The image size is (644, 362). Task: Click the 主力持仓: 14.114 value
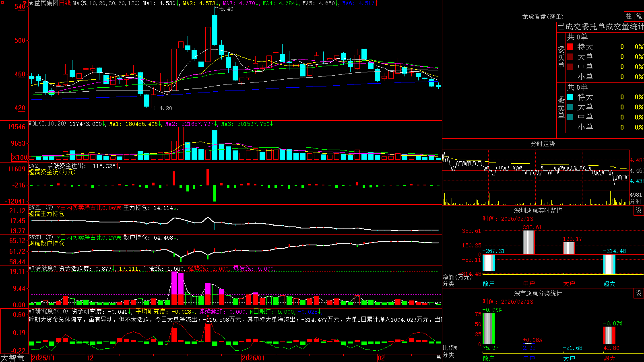click(x=151, y=208)
